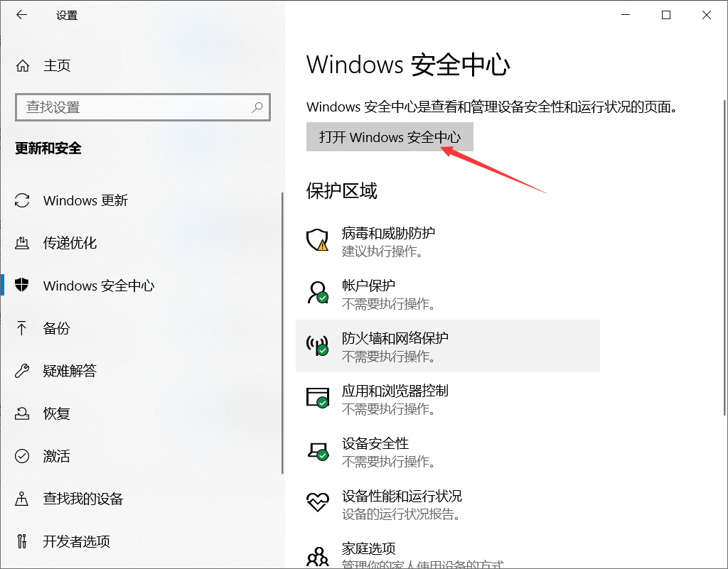Image resolution: width=728 pixels, height=569 pixels.
Task: Click the magnifier icon in search box
Action: (x=257, y=107)
